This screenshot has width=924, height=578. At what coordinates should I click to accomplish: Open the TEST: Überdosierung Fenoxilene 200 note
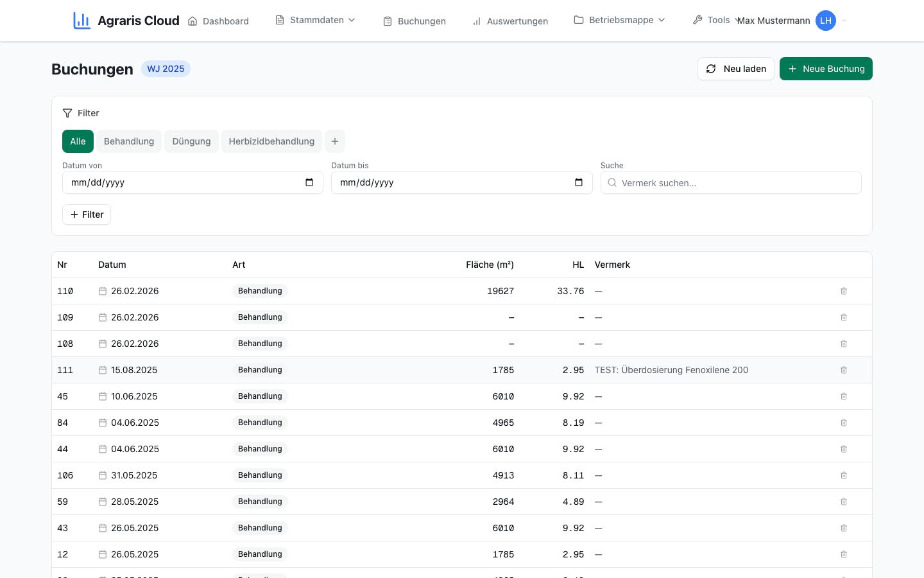click(x=671, y=370)
